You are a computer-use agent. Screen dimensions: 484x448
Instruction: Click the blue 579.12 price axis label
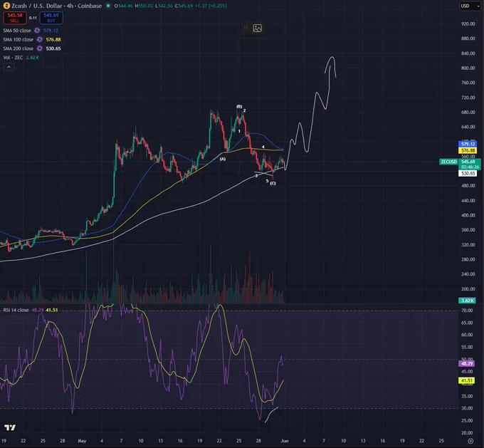468,144
